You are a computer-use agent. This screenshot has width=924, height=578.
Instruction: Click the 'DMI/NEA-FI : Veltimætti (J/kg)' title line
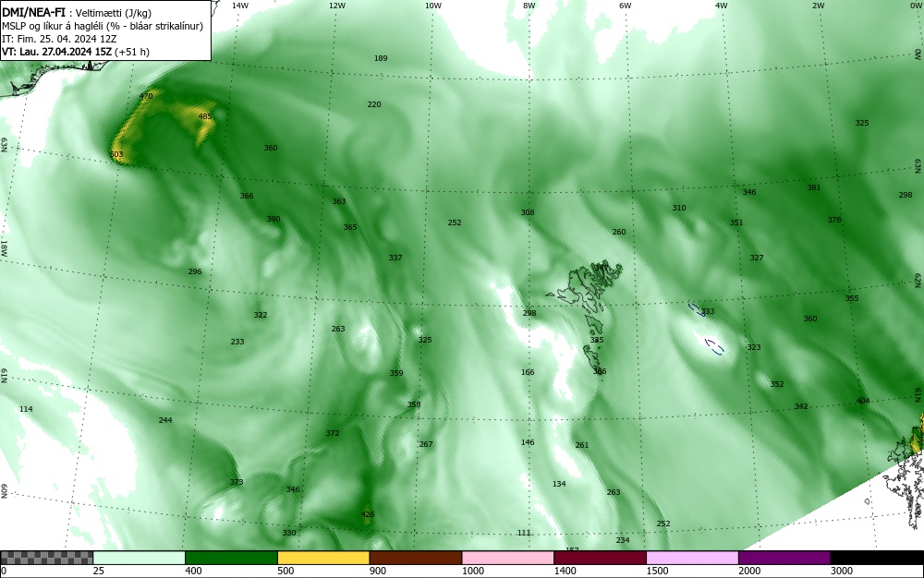(77, 14)
